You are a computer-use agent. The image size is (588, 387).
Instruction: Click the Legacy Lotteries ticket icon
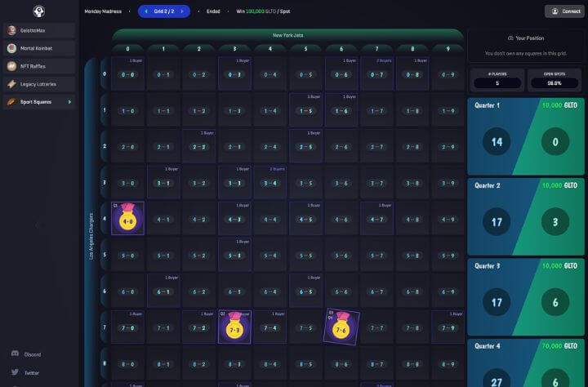tap(11, 84)
